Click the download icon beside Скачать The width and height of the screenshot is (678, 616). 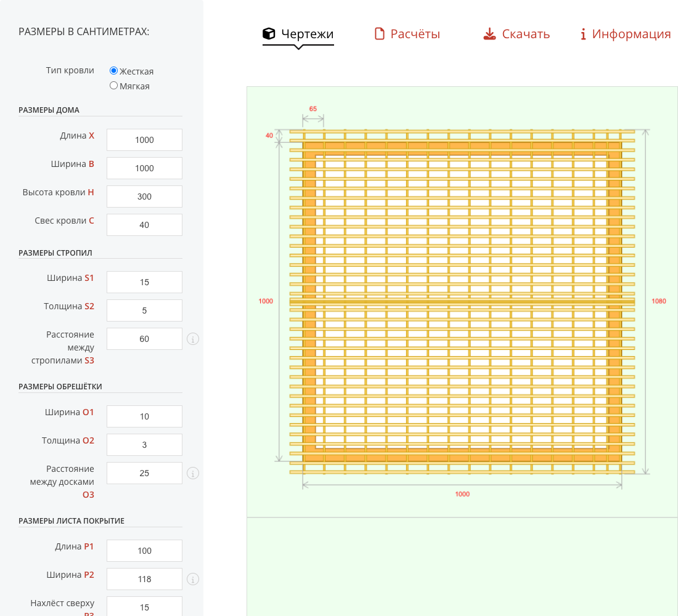[489, 34]
